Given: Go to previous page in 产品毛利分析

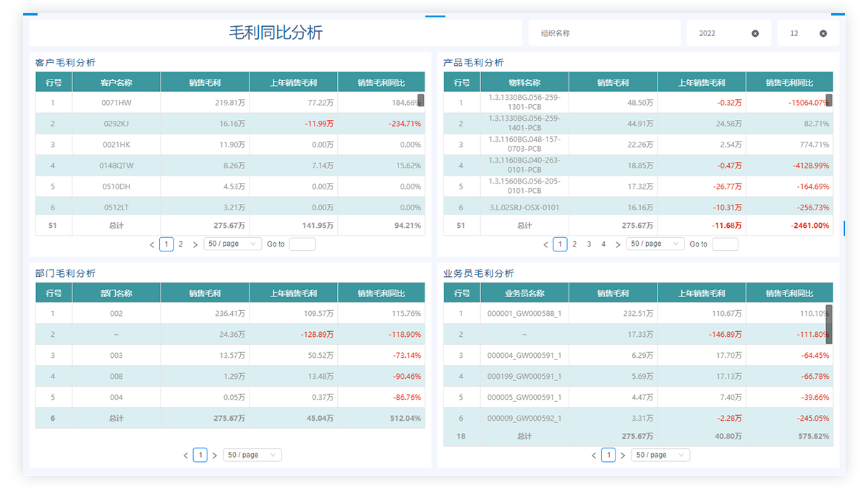Looking at the screenshot, I should pyautogui.click(x=545, y=244).
